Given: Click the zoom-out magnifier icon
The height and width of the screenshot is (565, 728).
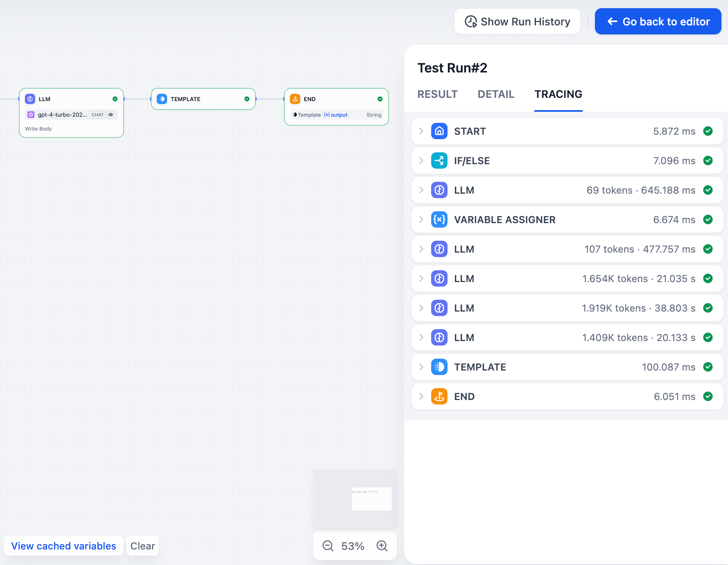Looking at the screenshot, I should click(327, 546).
